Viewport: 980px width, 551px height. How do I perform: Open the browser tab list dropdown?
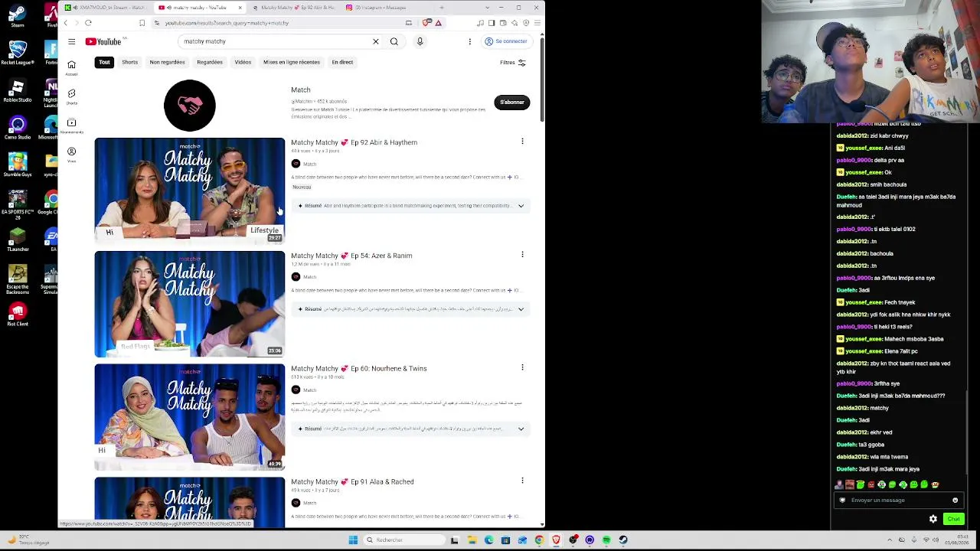coord(487,8)
